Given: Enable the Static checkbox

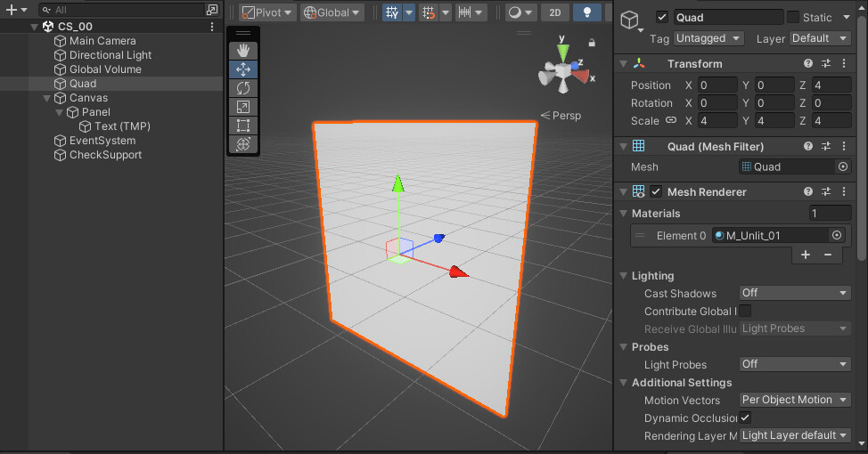Looking at the screenshot, I should 793,17.
